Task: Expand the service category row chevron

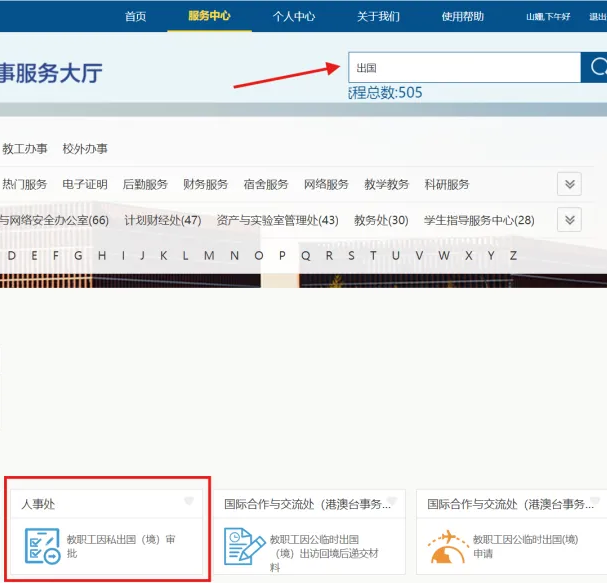Action: pyautogui.click(x=569, y=184)
